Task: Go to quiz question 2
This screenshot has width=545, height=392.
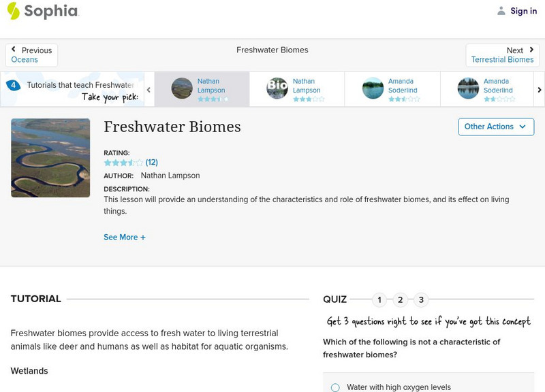Action: point(401,300)
